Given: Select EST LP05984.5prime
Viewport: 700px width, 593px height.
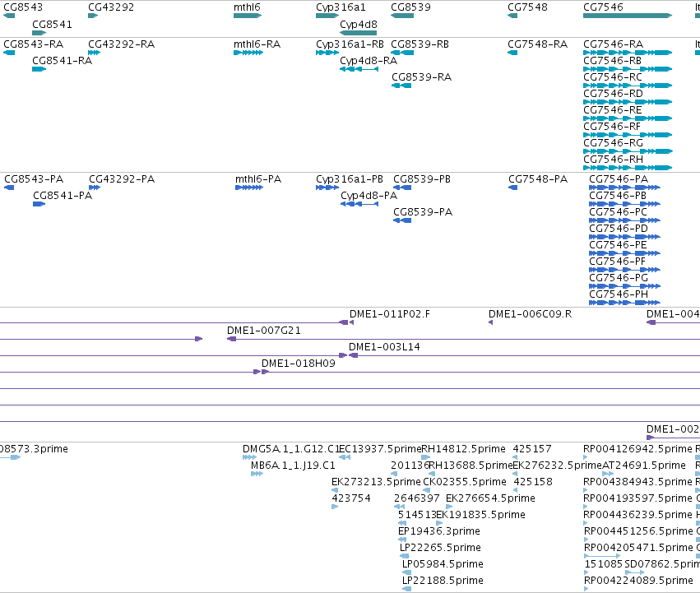Looking at the screenshot, I should pyautogui.click(x=443, y=564).
